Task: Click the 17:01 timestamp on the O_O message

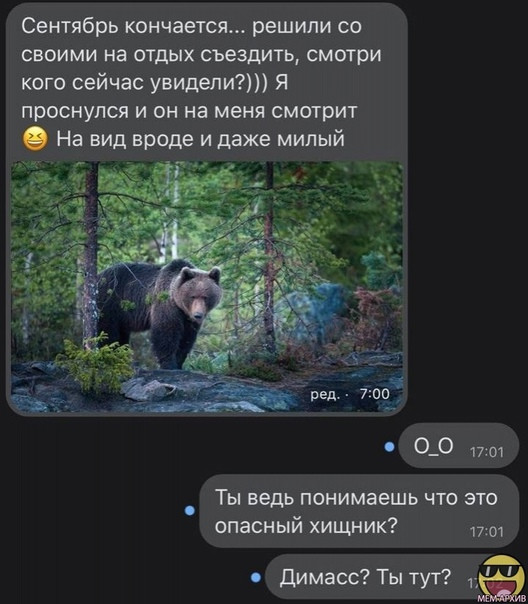Action: coord(487,452)
